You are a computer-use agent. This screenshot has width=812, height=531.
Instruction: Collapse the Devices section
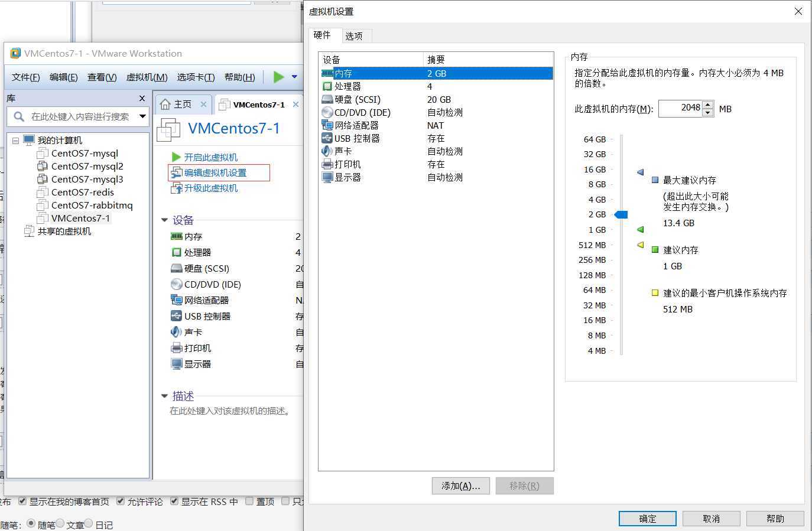tap(164, 220)
